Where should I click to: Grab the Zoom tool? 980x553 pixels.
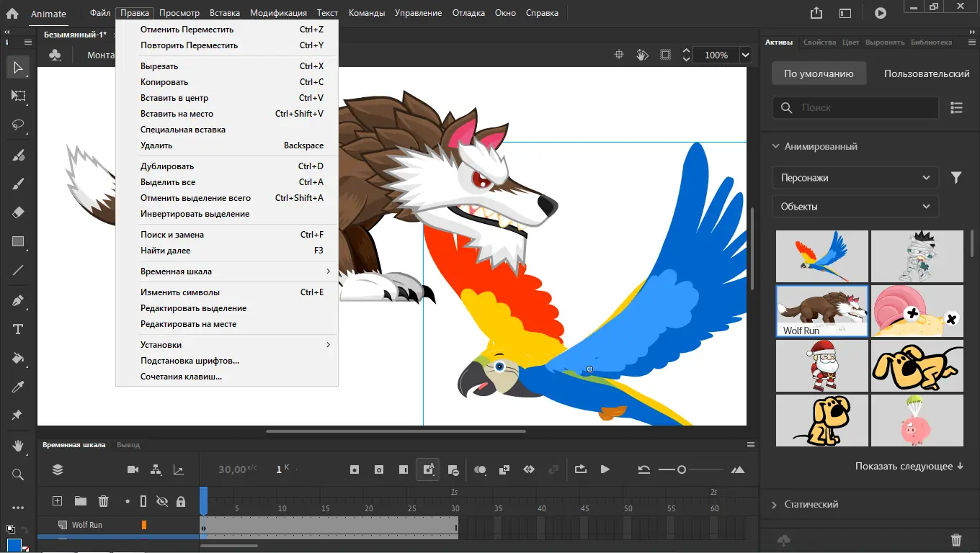click(18, 475)
